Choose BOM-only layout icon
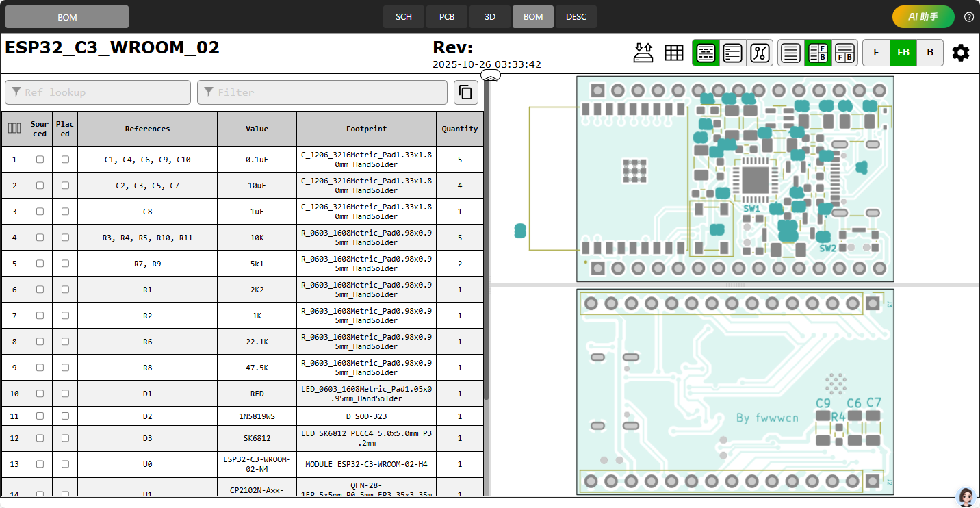 pos(791,53)
